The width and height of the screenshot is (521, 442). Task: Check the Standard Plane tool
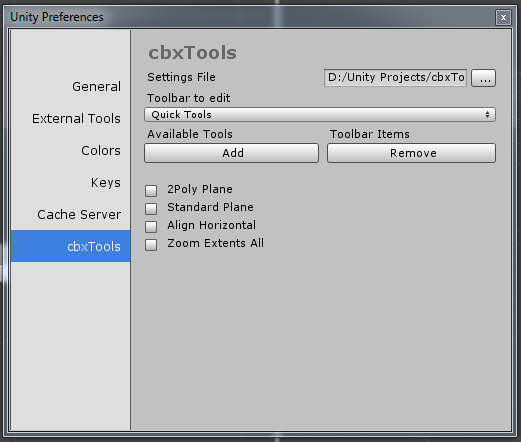(x=151, y=209)
